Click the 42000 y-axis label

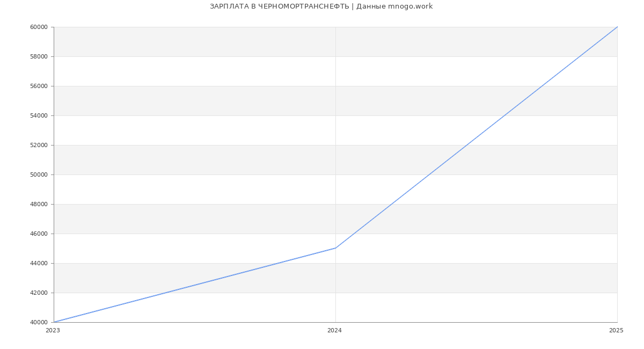(x=39, y=293)
